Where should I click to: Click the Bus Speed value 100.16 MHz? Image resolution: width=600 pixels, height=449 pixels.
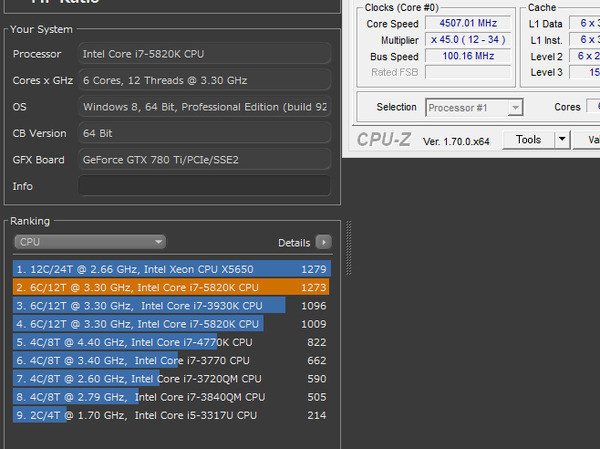point(468,56)
